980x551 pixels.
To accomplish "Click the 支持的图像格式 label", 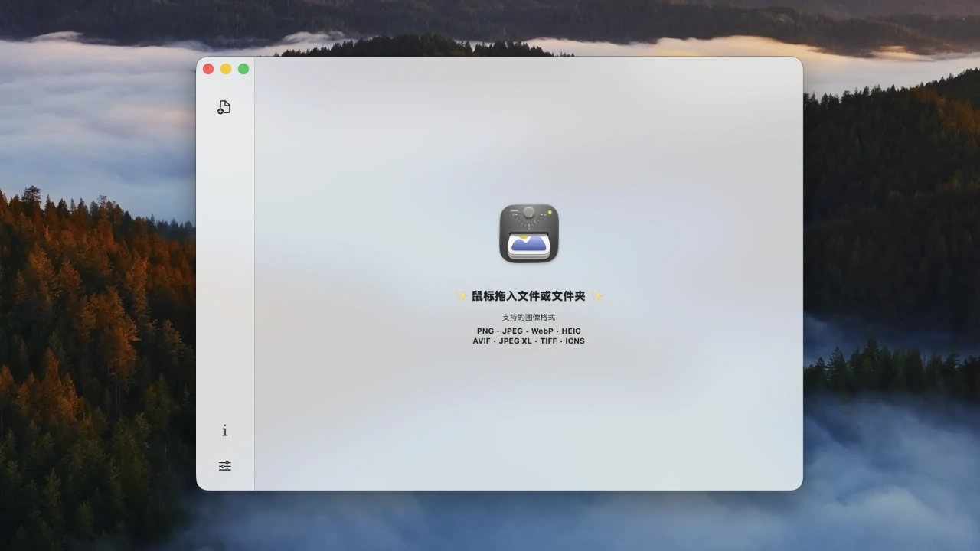I will click(x=528, y=318).
